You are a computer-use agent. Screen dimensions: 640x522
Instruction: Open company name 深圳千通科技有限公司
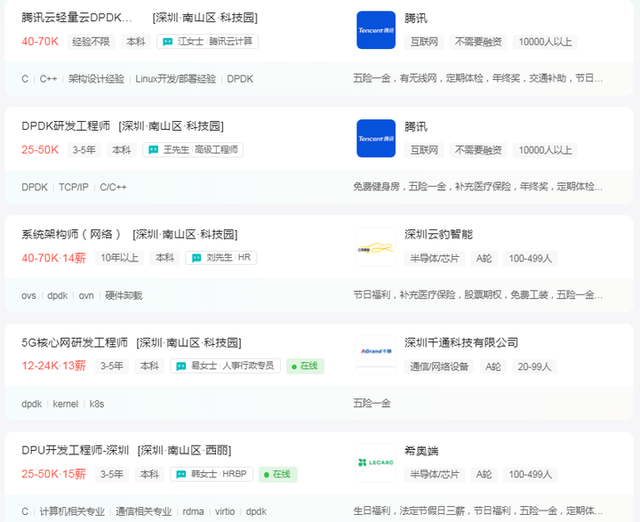click(x=461, y=342)
